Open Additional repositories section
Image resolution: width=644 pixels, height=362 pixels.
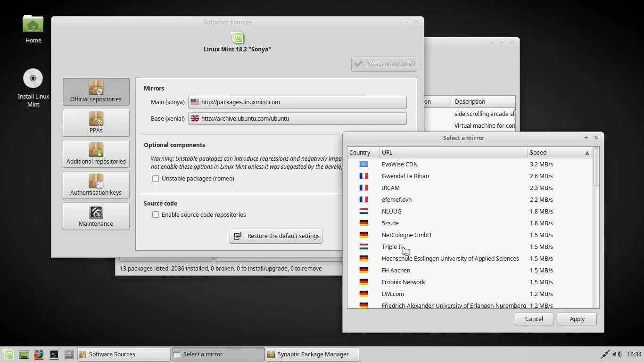click(x=96, y=154)
